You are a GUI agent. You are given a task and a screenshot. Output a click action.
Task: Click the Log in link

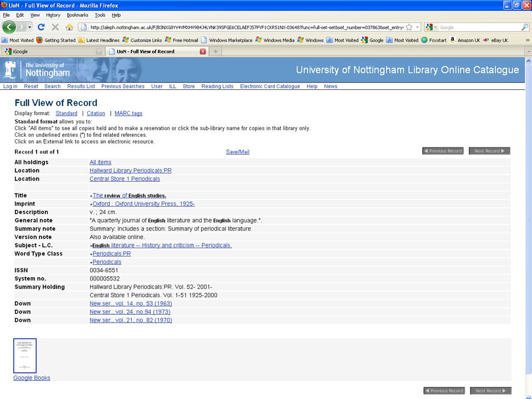click(x=10, y=86)
